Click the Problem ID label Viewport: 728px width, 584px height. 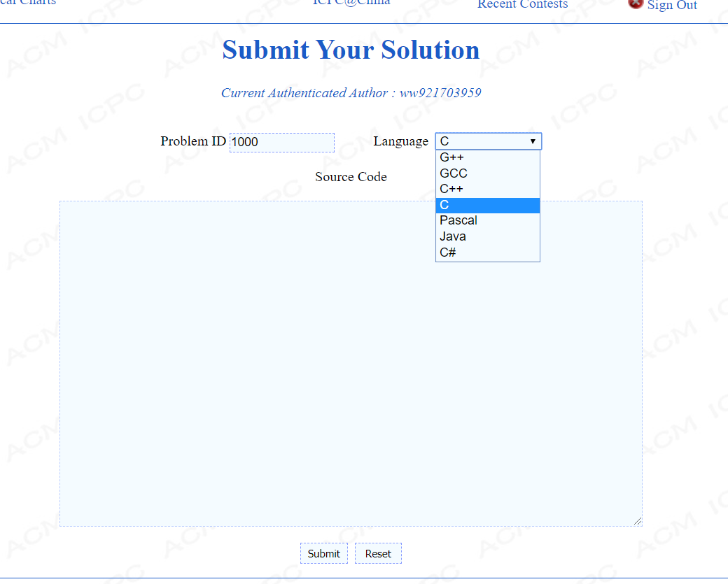tap(193, 141)
